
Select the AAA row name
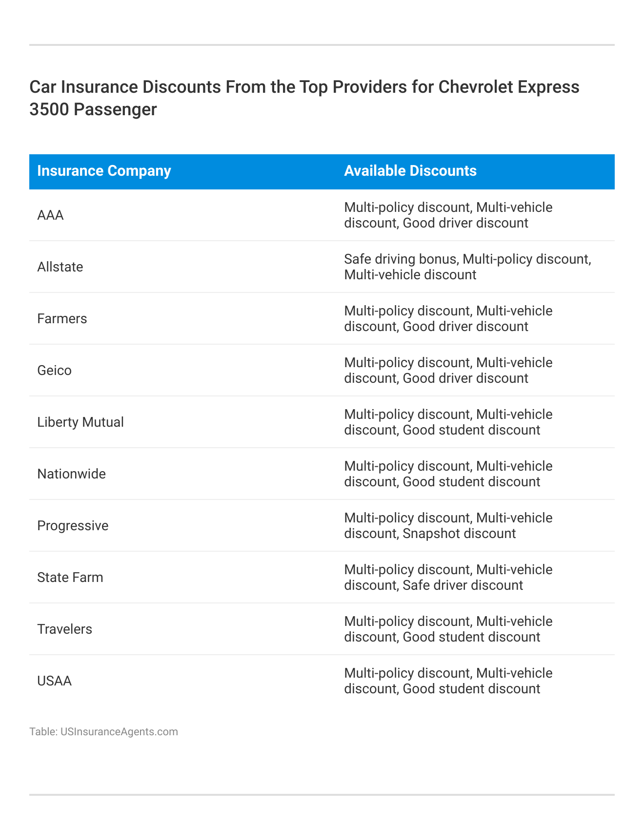tap(51, 215)
